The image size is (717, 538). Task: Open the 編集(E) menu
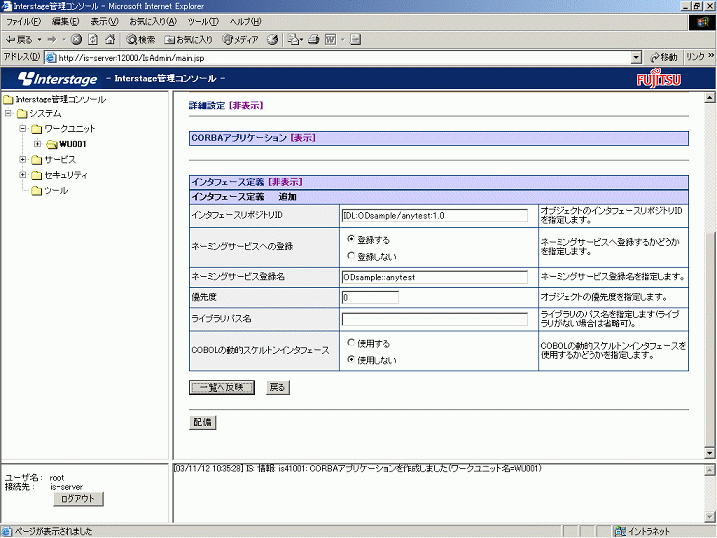tap(65, 21)
